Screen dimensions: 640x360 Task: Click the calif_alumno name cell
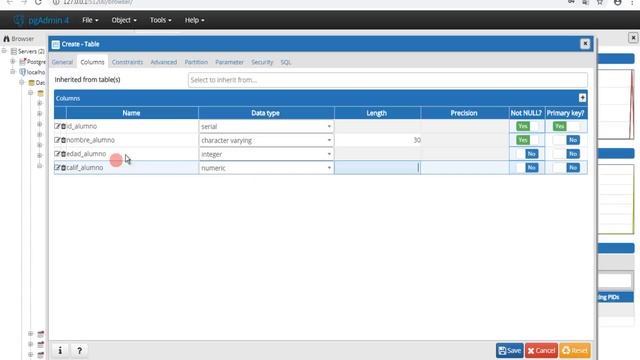pyautogui.click(x=132, y=168)
